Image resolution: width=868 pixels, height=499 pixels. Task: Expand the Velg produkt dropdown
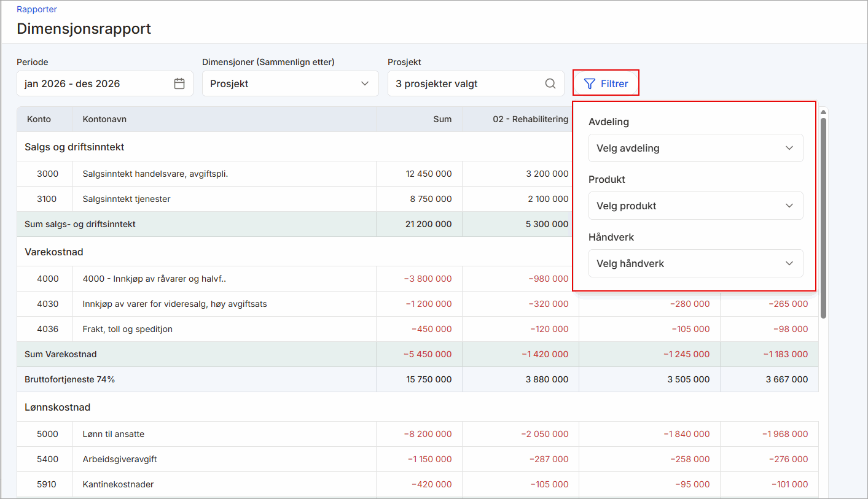696,206
